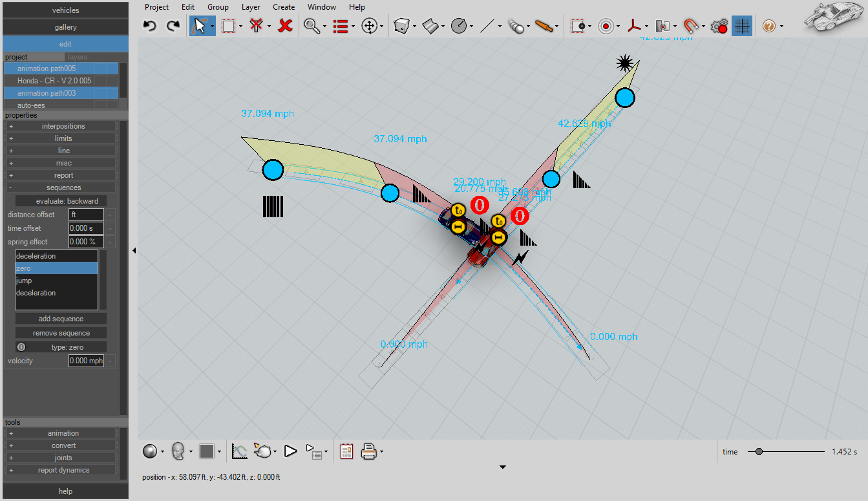Enable the red magnet snap tool

[692, 26]
